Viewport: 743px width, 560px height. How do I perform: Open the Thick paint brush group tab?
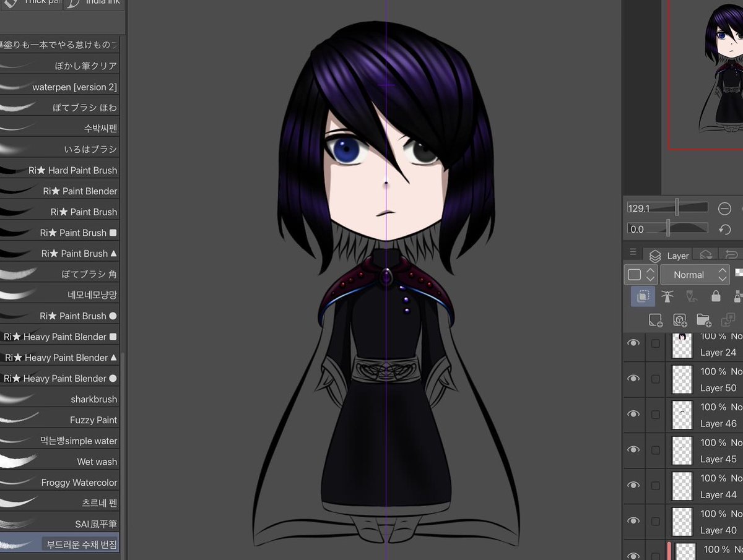[x=31, y=4]
